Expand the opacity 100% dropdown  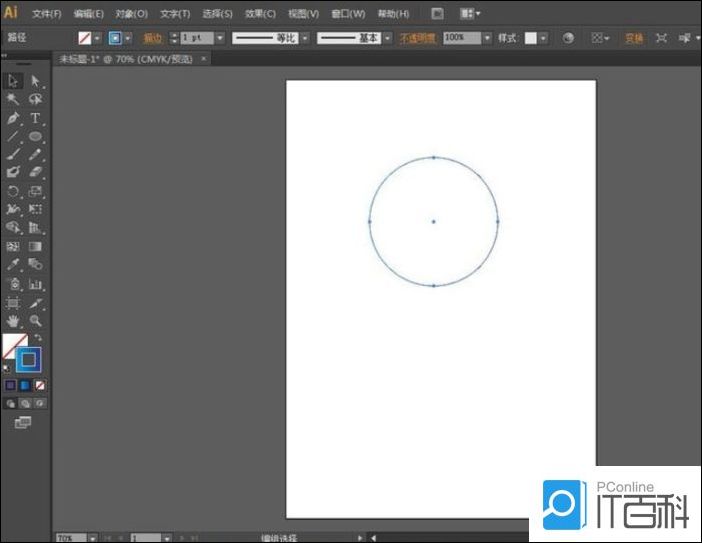487,38
